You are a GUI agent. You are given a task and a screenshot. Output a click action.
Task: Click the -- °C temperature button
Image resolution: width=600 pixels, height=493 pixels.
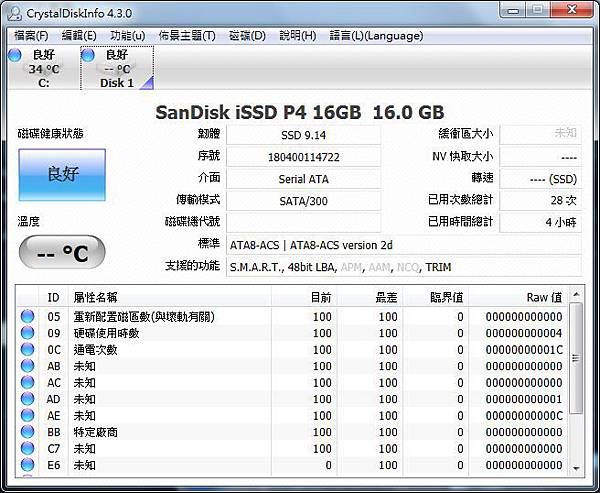tap(62, 252)
